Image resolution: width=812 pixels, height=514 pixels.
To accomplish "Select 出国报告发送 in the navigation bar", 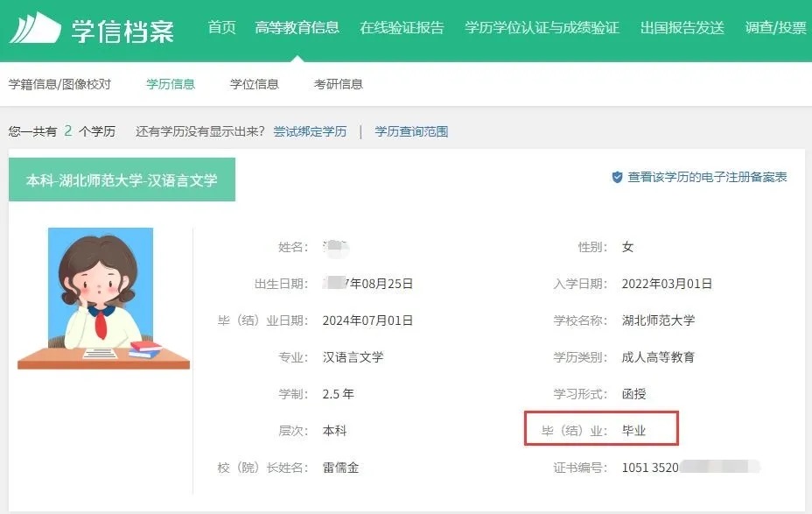I will pyautogui.click(x=682, y=27).
